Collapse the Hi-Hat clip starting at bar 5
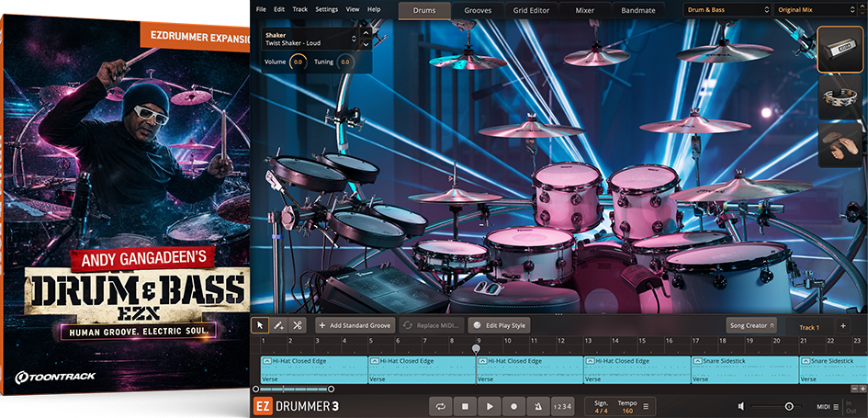868x418 pixels. pyautogui.click(x=375, y=361)
